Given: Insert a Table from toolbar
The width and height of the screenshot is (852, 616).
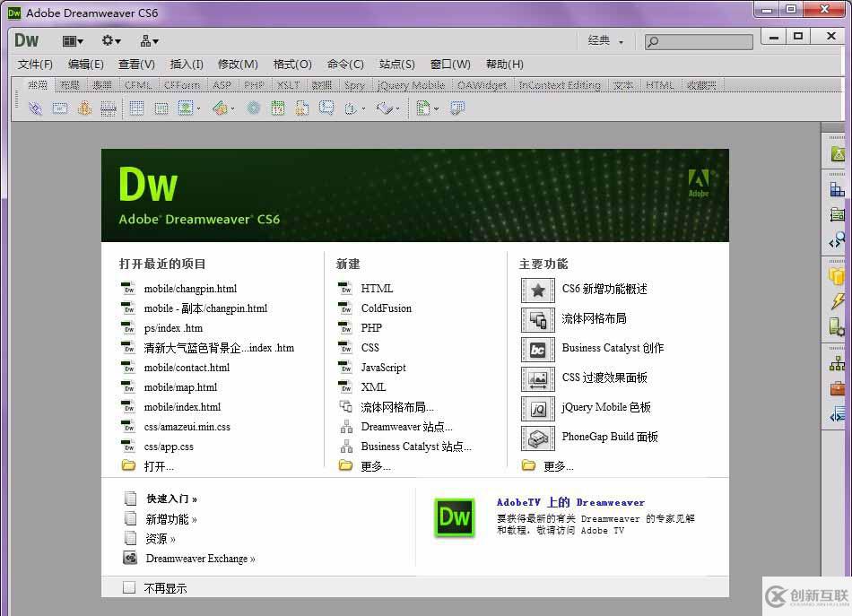Looking at the screenshot, I should [136, 108].
